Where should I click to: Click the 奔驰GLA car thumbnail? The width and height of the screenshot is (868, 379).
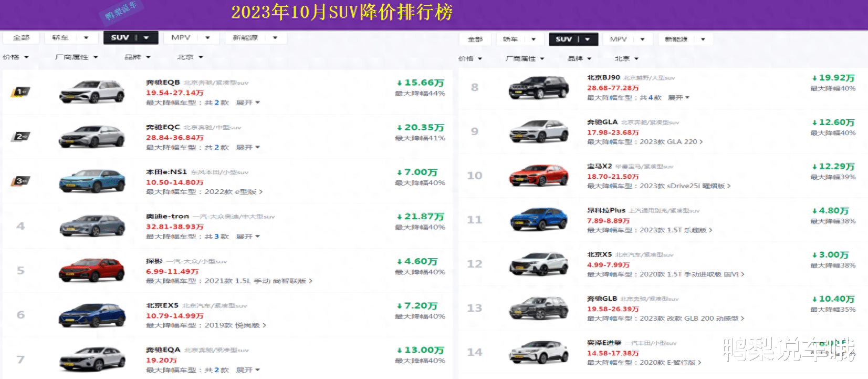click(539, 131)
